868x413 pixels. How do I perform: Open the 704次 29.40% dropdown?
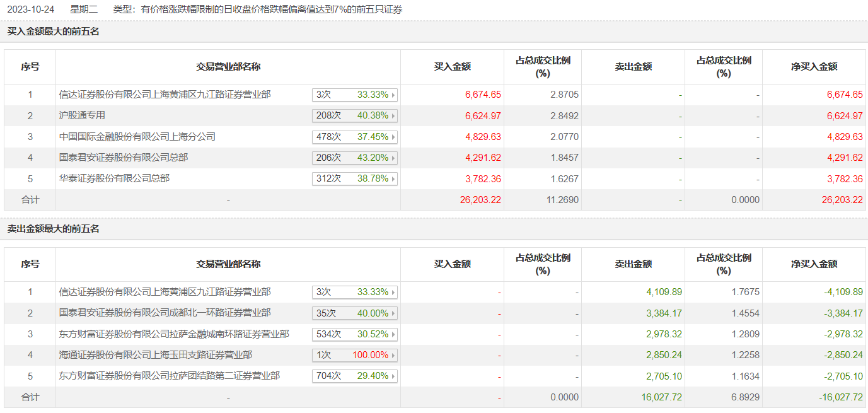[x=355, y=376]
